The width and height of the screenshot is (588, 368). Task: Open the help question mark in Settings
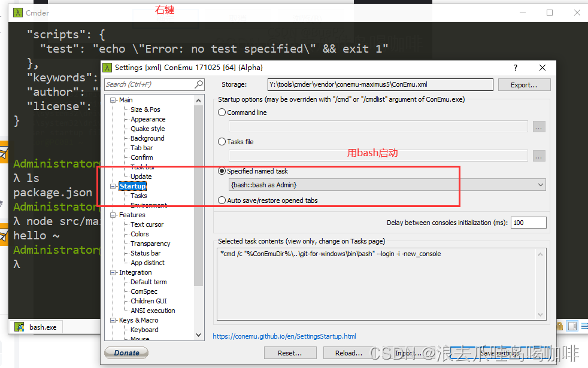pos(516,68)
